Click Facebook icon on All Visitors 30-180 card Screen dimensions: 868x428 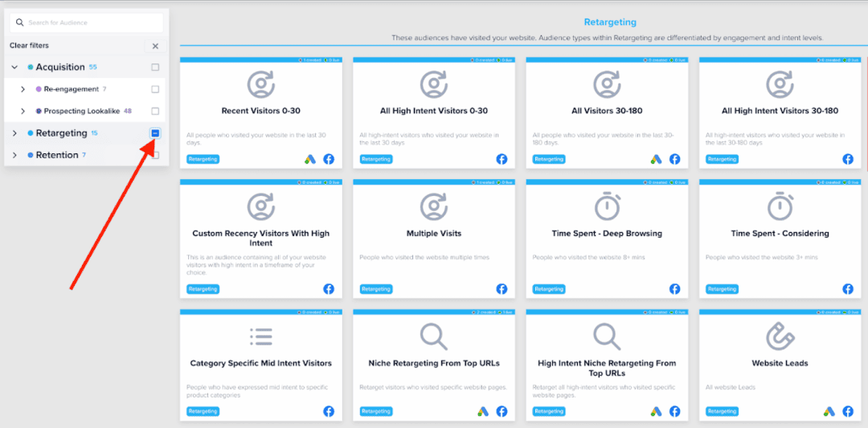(675, 159)
